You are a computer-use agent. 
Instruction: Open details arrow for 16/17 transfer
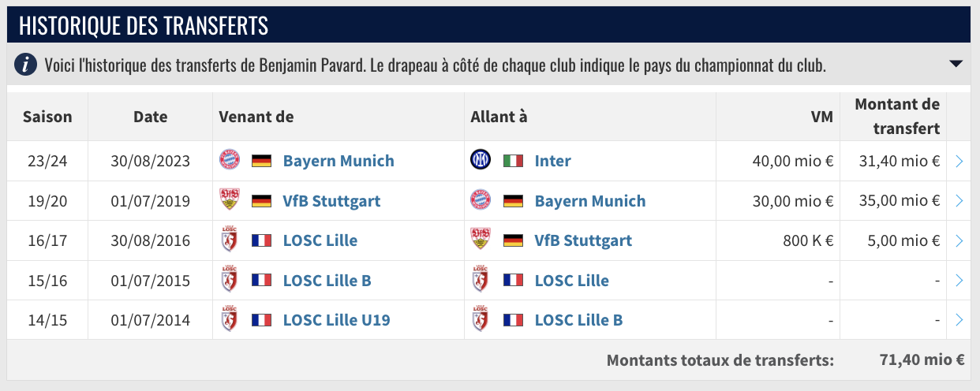[x=959, y=240]
